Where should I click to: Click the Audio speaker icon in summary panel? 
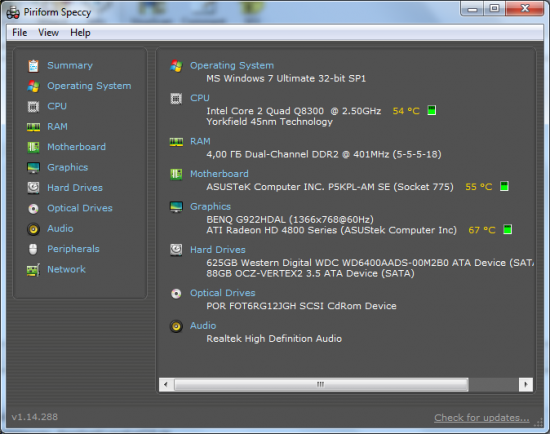(x=176, y=326)
